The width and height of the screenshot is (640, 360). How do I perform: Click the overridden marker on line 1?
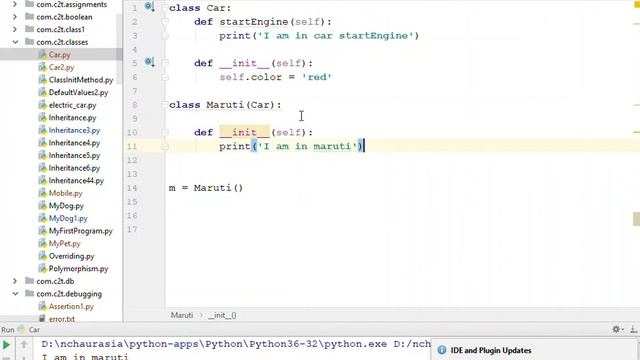click(x=149, y=7)
